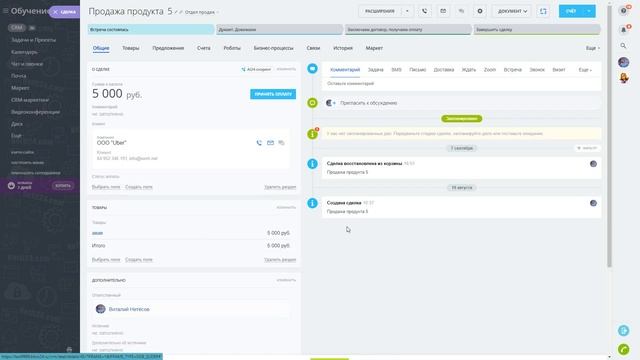
Task: Open the Счета tab
Action: (204, 48)
